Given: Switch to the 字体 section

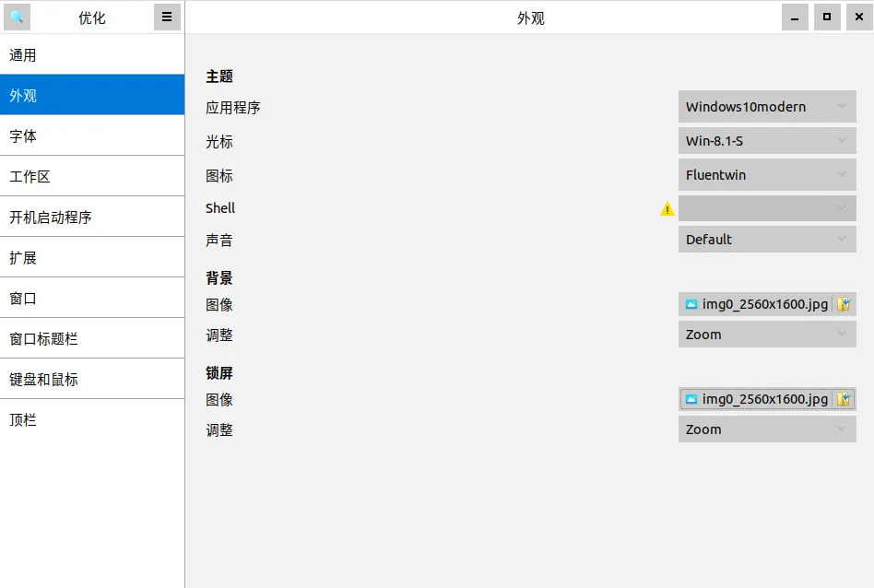Looking at the screenshot, I should [x=92, y=135].
